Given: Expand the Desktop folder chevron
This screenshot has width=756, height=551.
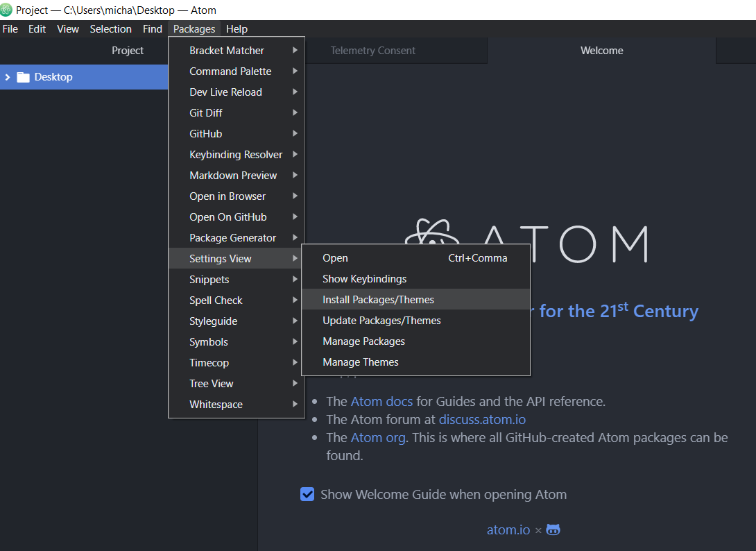Looking at the screenshot, I should [8, 77].
